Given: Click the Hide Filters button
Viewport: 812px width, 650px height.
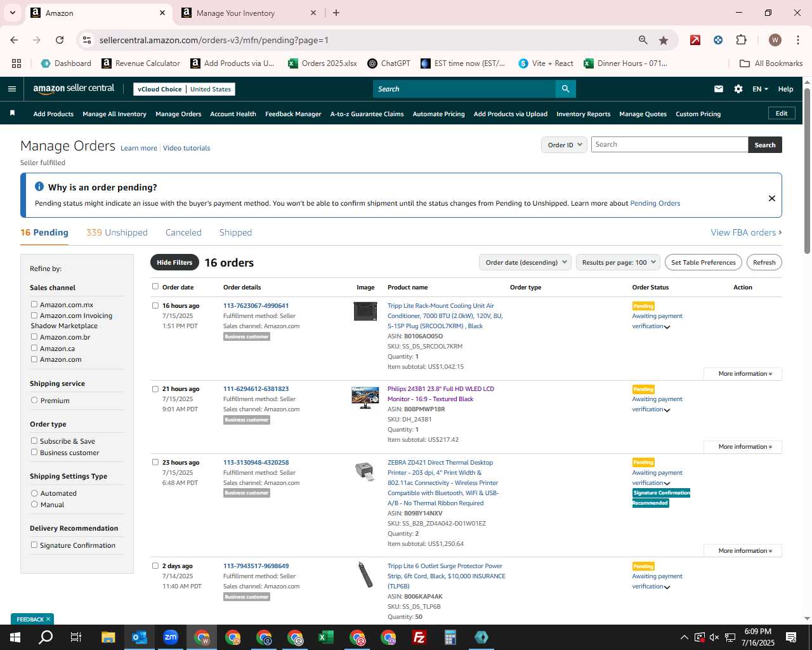Looking at the screenshot, I should (x=174, y=262).
